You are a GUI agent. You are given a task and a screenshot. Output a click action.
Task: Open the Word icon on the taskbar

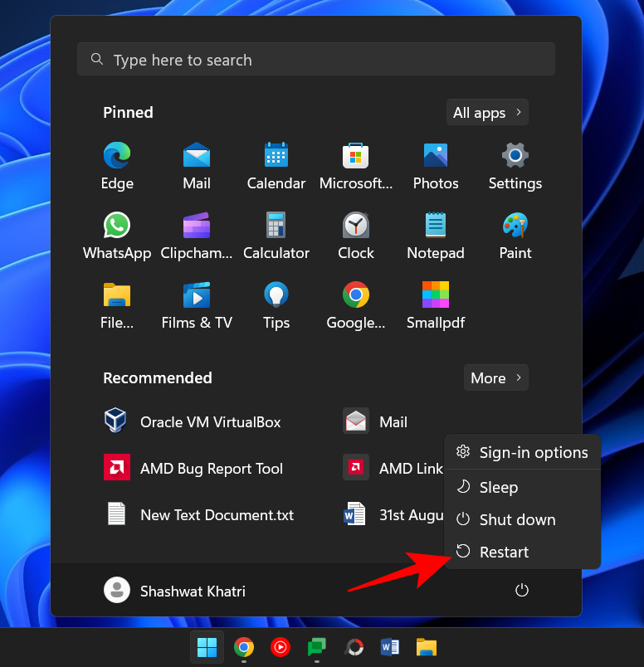[389, 647]
